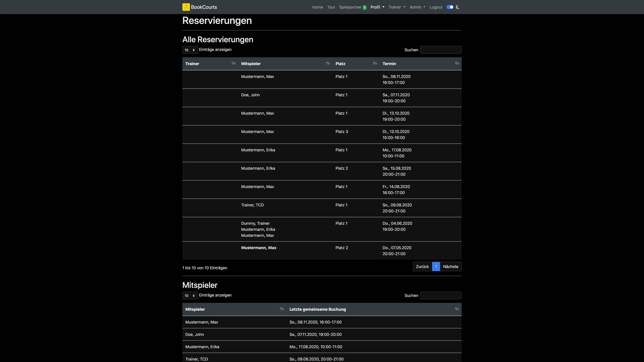
Task: Click the Nächste pagination button
Action: 451,267
